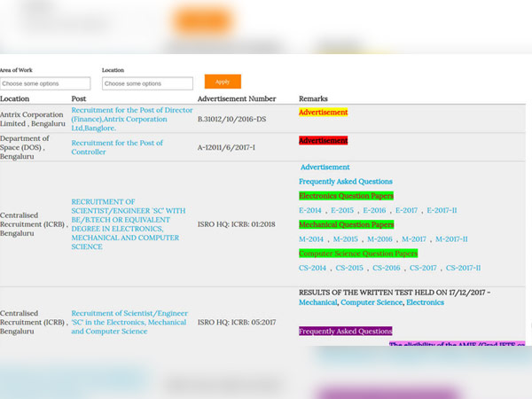Viewport: 532px width, 399px height.
Task: Open the purple-highlighted Frequently Asked Questions link
Action: (x=346, y=331)
